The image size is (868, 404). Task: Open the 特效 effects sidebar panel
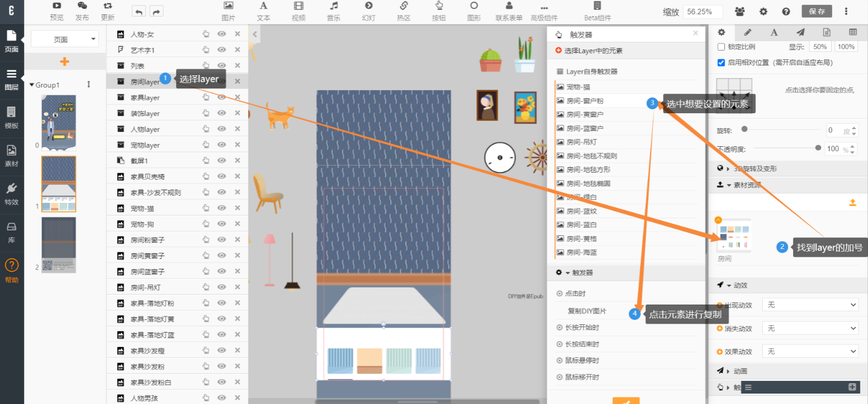click(x=12, y=193)
